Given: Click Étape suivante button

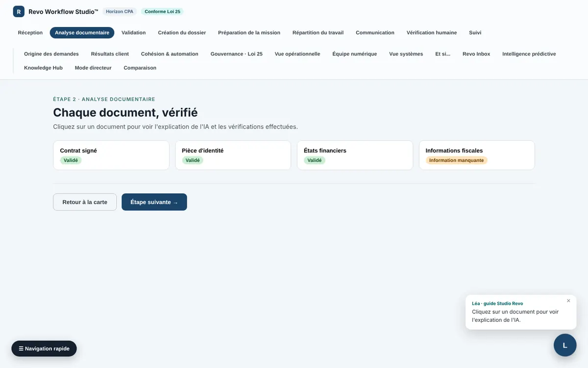Looking at the screenshot, I should (154, 202).
